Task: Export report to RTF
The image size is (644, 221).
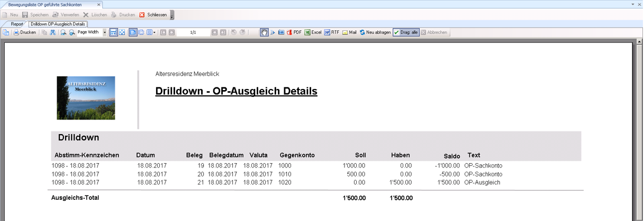Action: tap(332, 32)
